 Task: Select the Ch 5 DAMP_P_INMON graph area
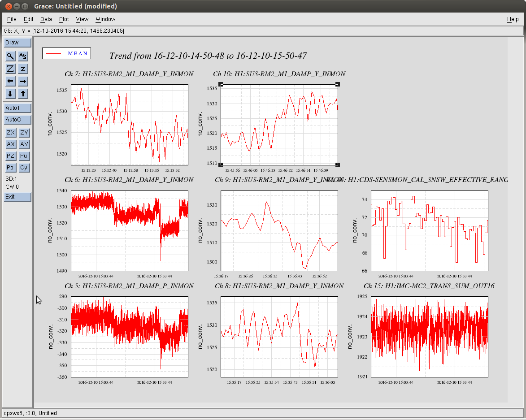coord(130,337)
